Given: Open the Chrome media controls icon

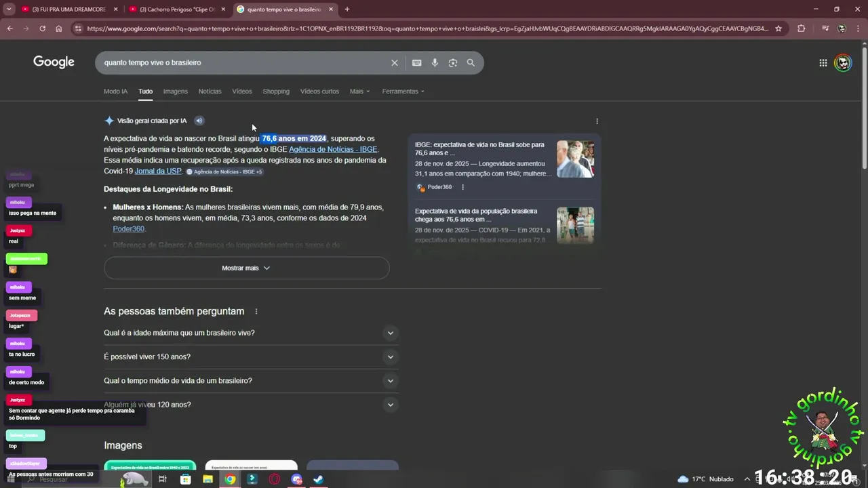Looking at the screenshot, I should [825, 28].
